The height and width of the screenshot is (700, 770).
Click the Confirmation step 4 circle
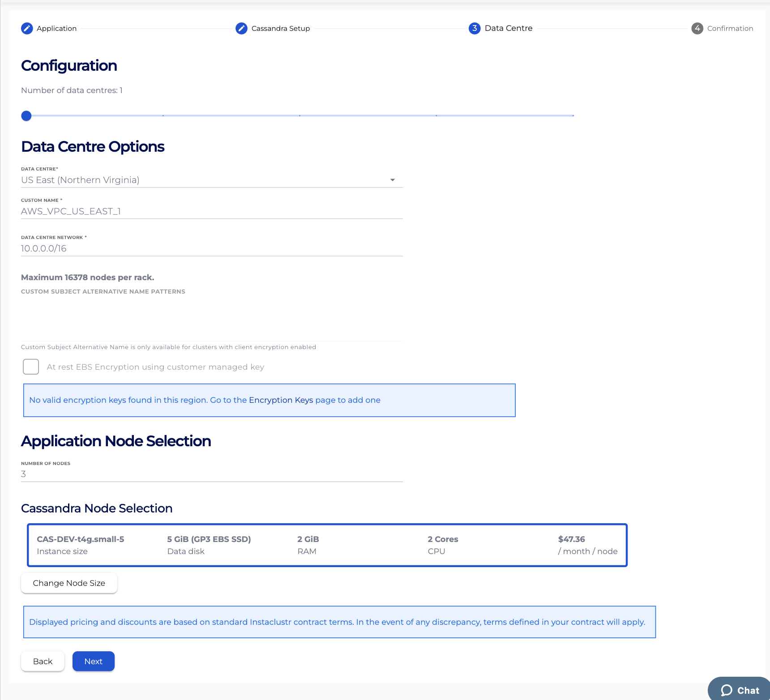tap(697, 28)
